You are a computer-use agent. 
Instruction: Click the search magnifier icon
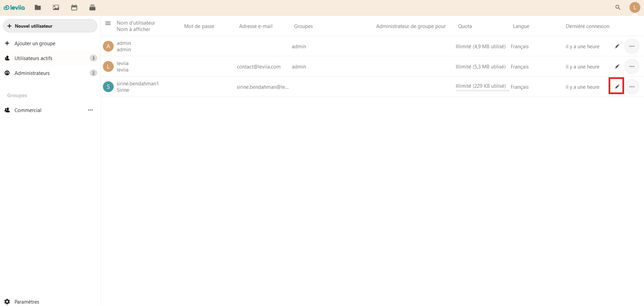coord(618,7)
